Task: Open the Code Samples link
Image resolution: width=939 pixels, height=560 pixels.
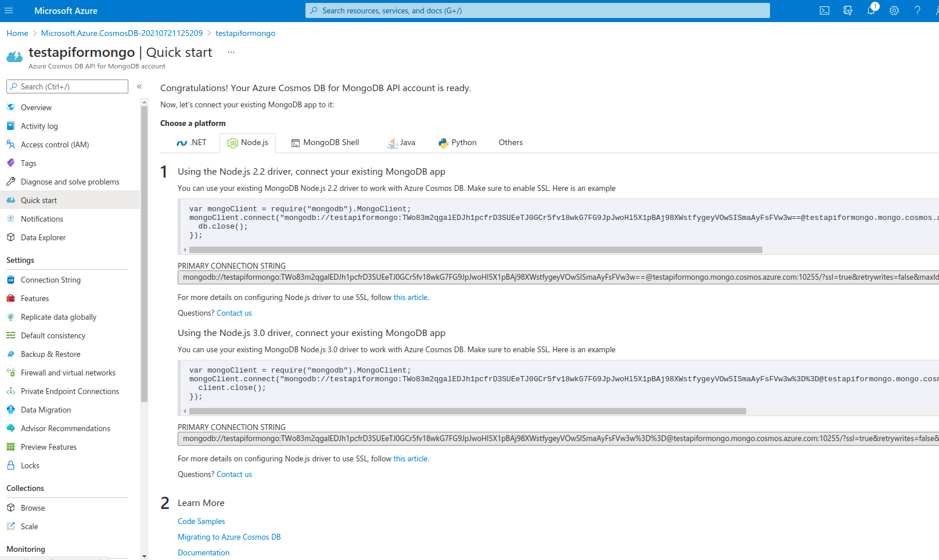Action: [201, 521]
